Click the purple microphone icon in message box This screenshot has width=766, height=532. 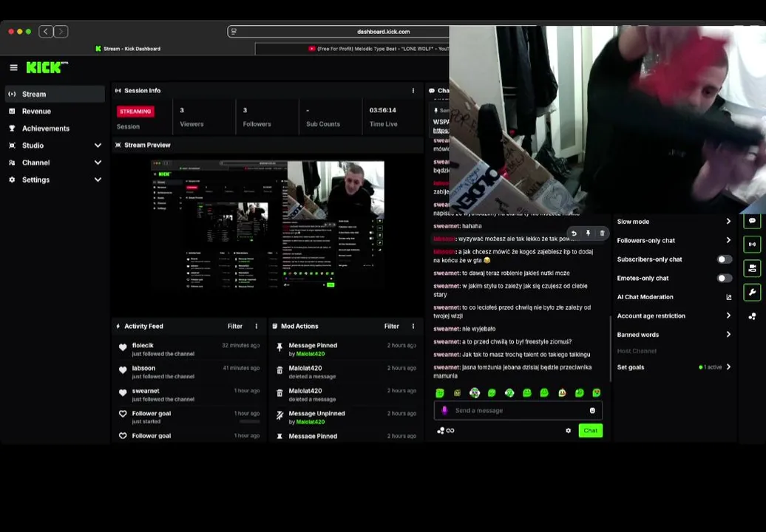[444, 411]
